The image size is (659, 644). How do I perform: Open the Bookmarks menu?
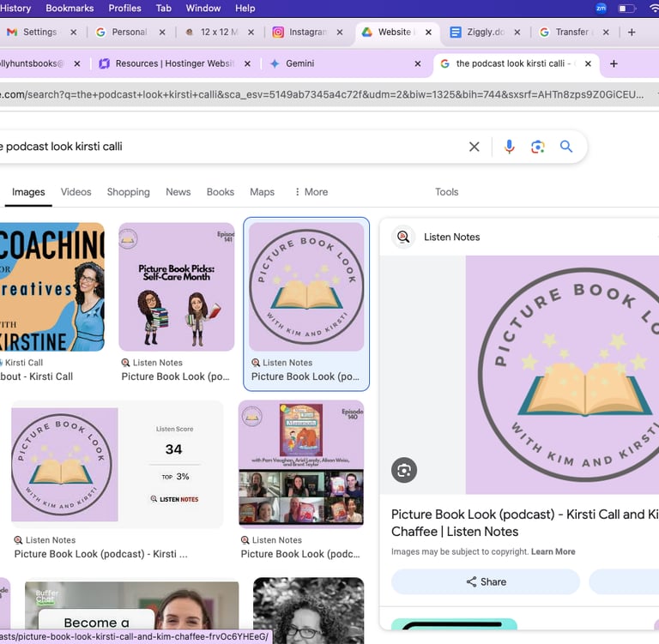(70, 8)
